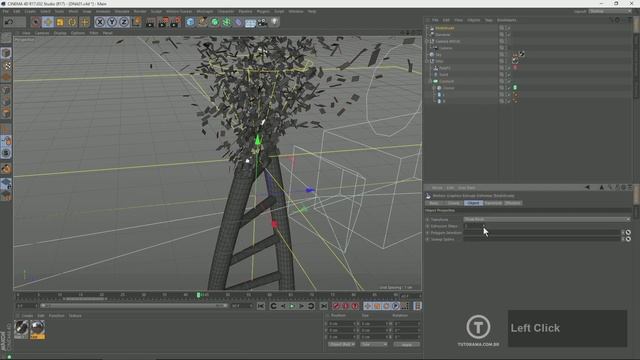This screenshot has height=360, width=640.
Task: Select MoExtrude object in Object Manager
Action: pyautogui.click(x=444, y=28)
